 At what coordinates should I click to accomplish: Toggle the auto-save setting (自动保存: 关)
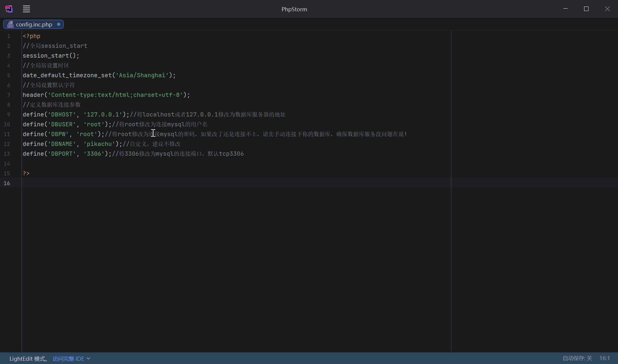coord(577,358)
